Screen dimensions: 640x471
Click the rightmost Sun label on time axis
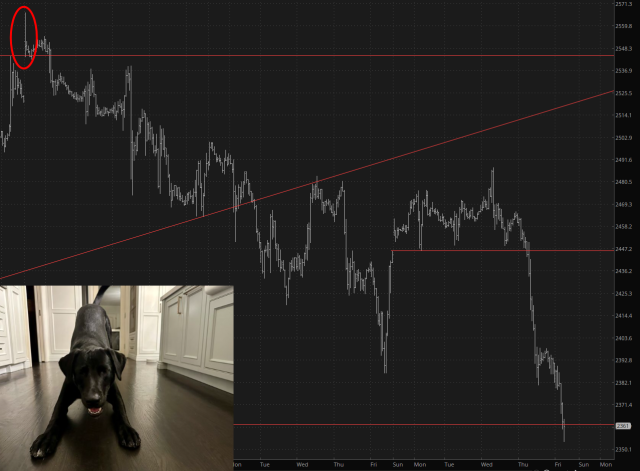pos(584,464)
